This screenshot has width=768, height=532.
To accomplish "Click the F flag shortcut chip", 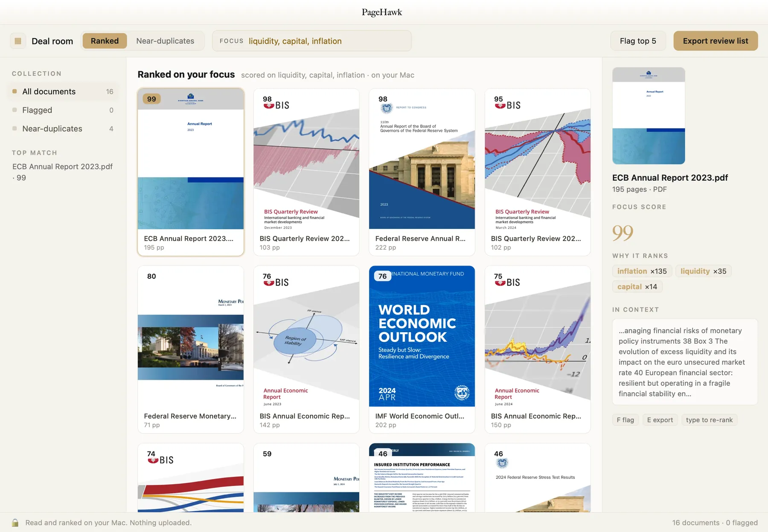I will [x=625, y=420].
